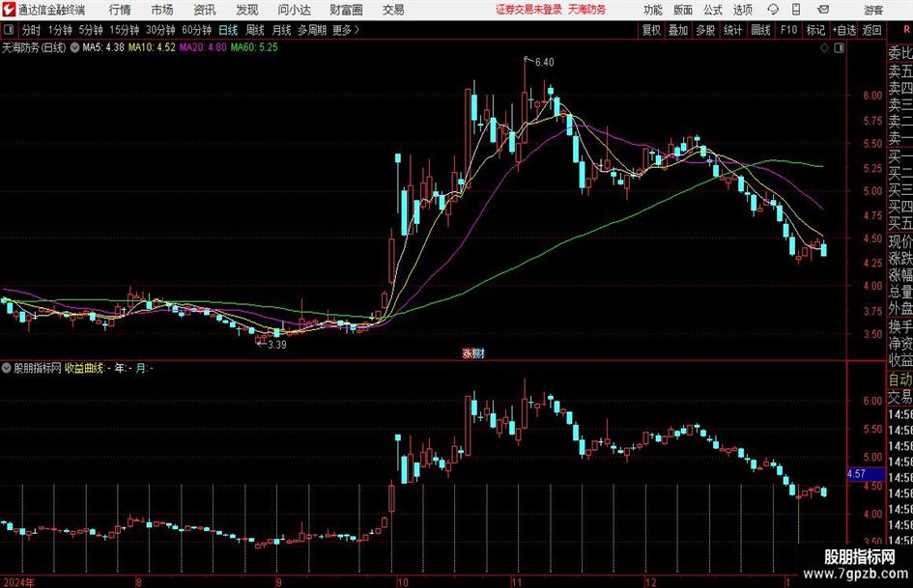
Task: Switch to 30分钟 period tab
Action: [160, 30]
